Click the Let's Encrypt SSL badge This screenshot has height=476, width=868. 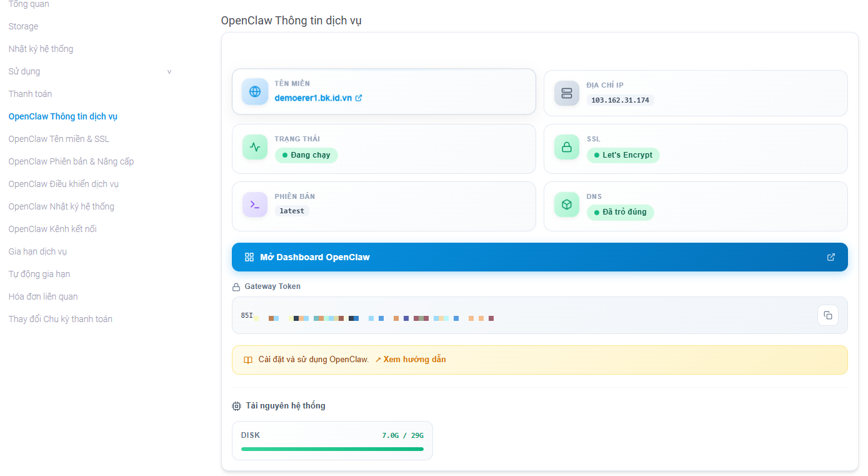623,155
